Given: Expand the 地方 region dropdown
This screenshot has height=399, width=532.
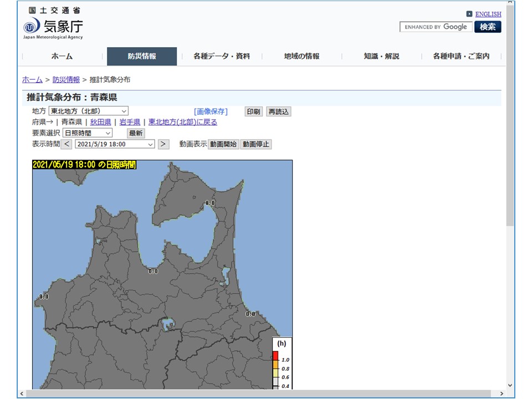Looking at the screenshot, I should 89,111.
